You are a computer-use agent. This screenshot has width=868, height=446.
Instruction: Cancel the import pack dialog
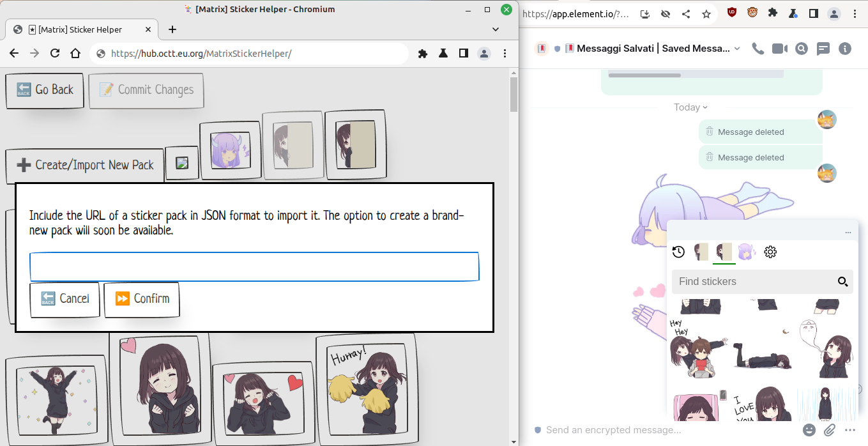tap(65, 298)
